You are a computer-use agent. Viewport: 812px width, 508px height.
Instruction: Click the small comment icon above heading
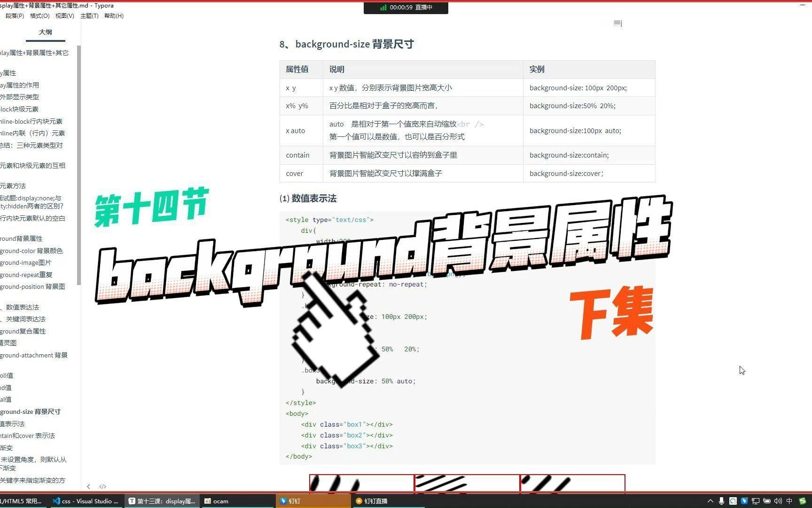(x=617, y=23)
